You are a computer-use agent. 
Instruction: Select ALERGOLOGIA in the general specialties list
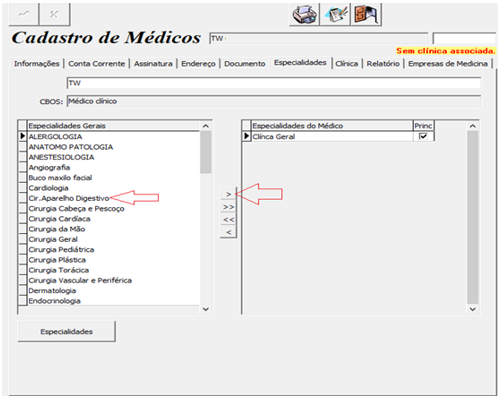(113, 136)
